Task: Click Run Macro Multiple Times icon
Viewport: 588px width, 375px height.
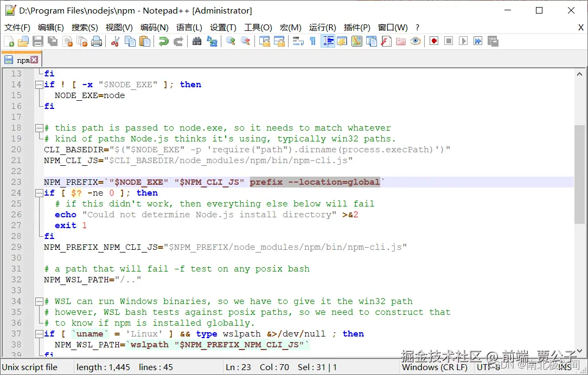Action: (478, 41)
